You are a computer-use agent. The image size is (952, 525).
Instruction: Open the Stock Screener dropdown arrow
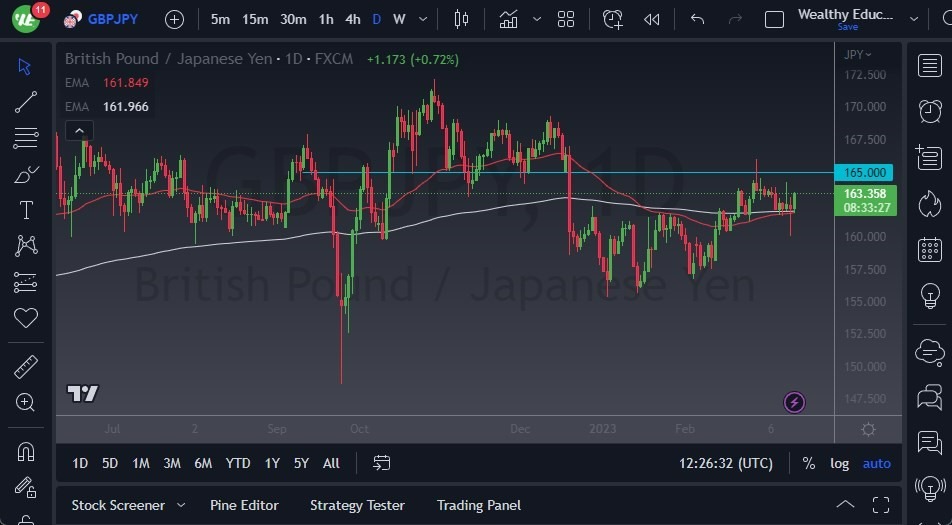pyautogui.click(x=180, y=505)
